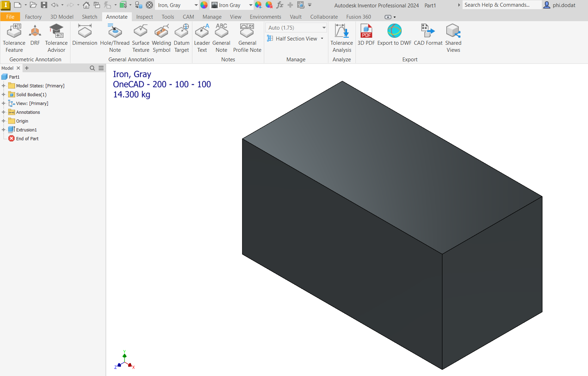
Task: Activate the Dimension annotation tool
Action: [85, 35]
